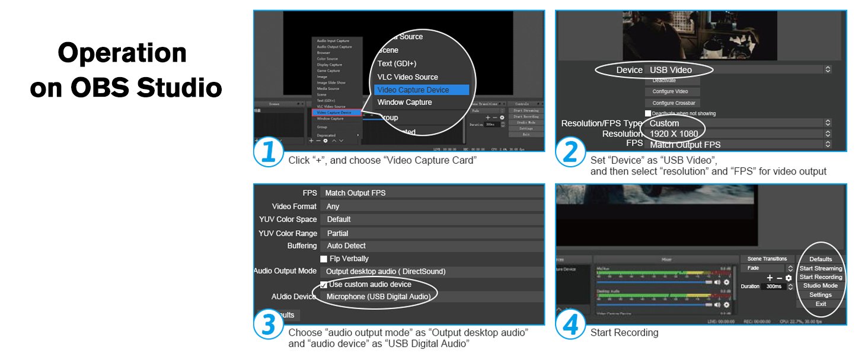Click the add source plus icon in step 1
868x356 pixels.
point(311,141)
